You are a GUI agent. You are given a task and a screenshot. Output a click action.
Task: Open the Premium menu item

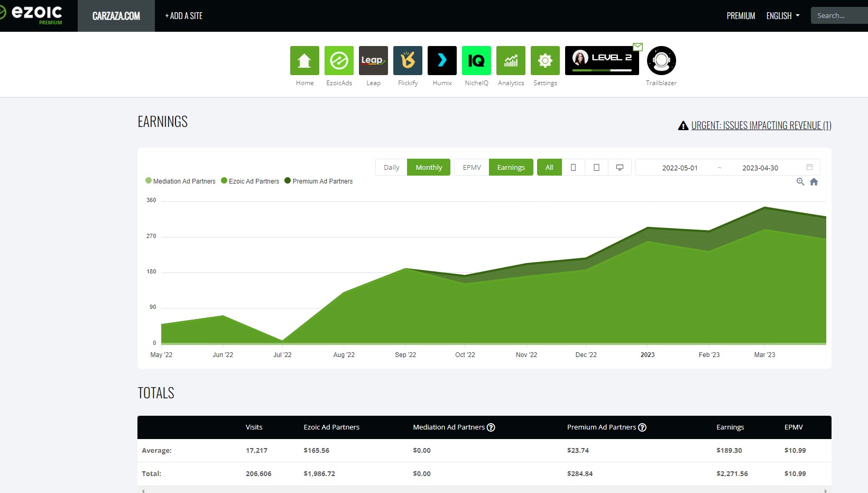[741, 16]
